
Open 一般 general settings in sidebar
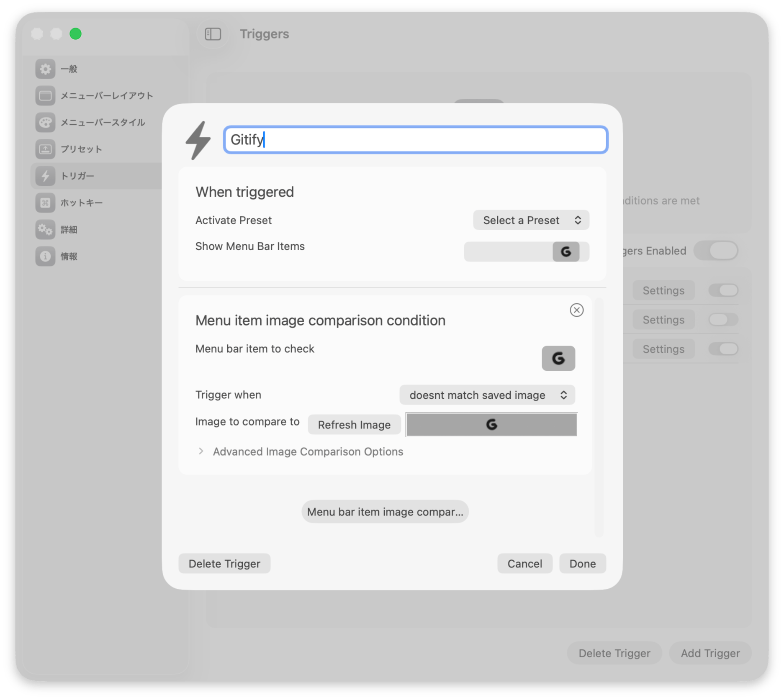pos(69,69)
